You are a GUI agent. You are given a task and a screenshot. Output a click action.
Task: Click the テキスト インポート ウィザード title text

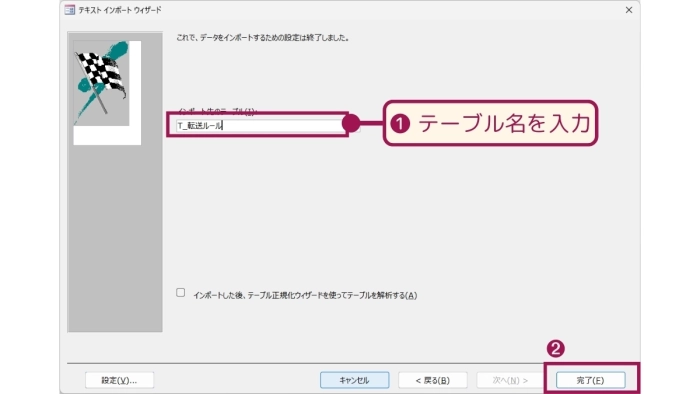[120, 10]
